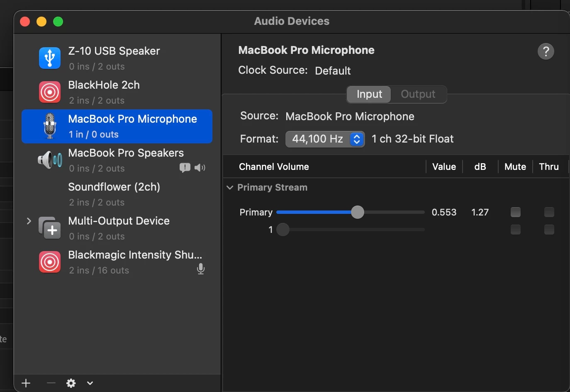Close the Audio Devices window
Image resolution: width=570 pixels, height=392 pixels.
point(25,22)
